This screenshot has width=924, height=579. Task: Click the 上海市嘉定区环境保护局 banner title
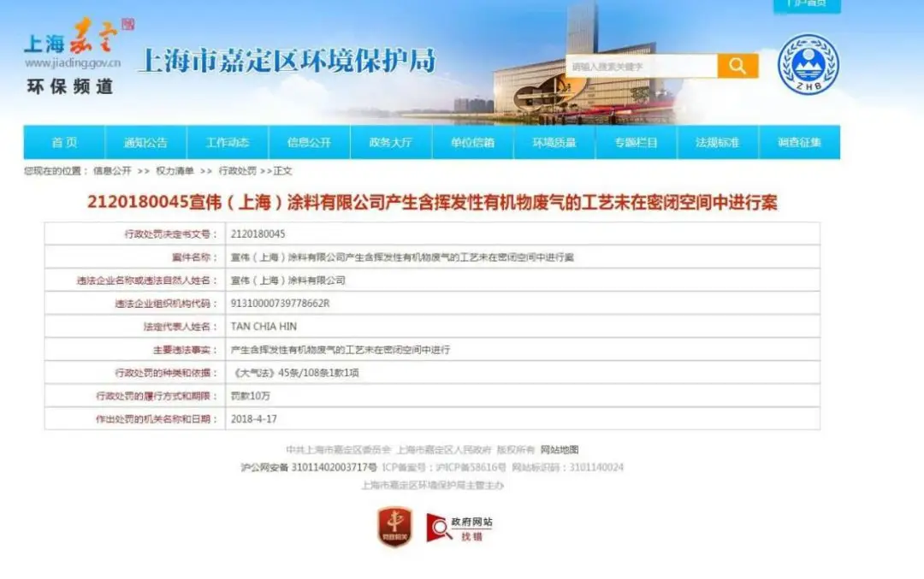tap(287, 61)
